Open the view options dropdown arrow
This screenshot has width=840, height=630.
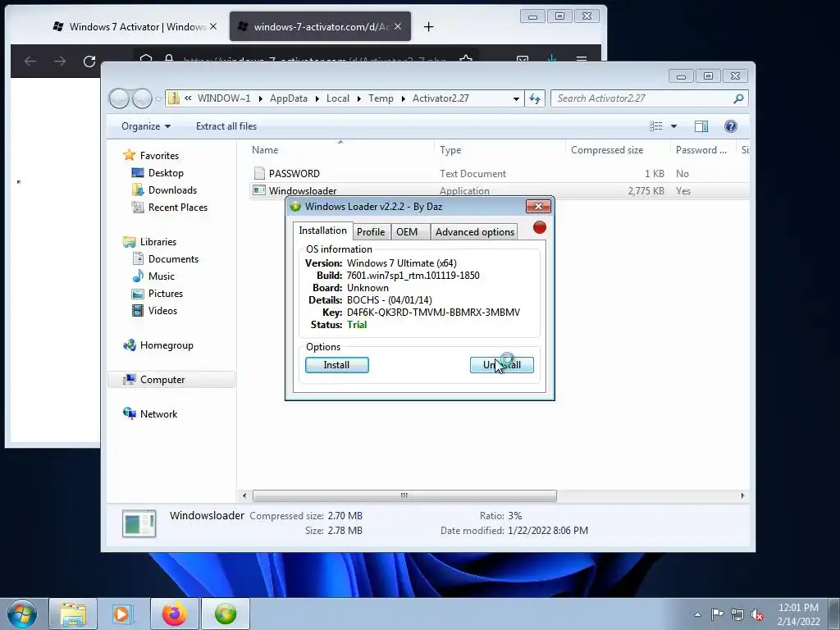coord(674,126)
